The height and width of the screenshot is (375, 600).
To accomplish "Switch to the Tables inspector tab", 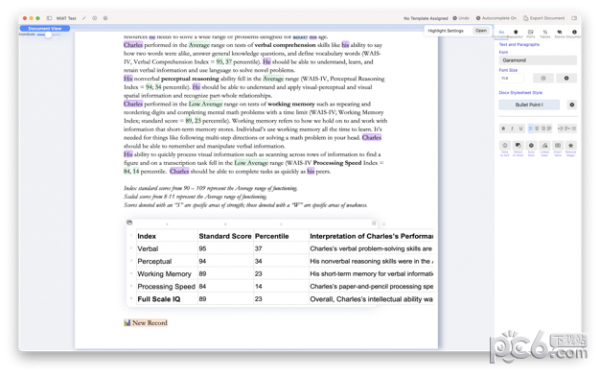I will pyautogui.click(x=545, y=34).
